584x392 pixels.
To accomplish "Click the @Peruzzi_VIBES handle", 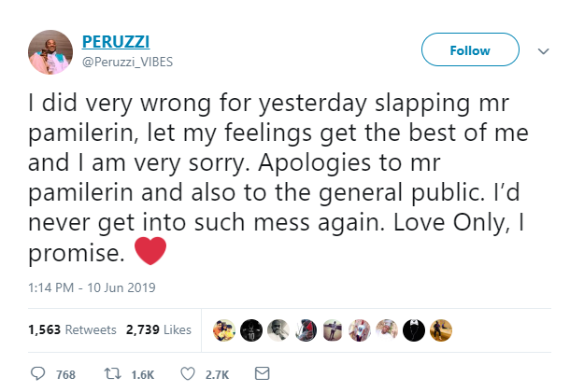I will click(x=121, y=61).
